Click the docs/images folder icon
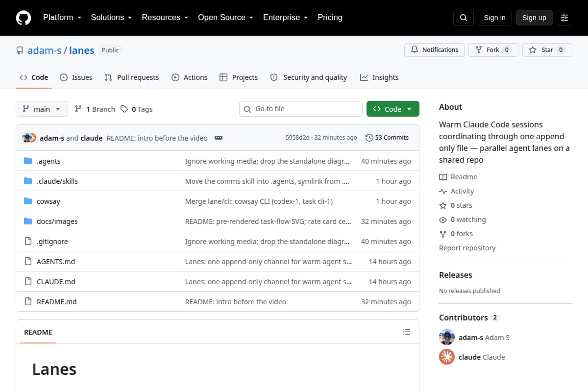This screenshot has width=588, height=392. point(28,221)
